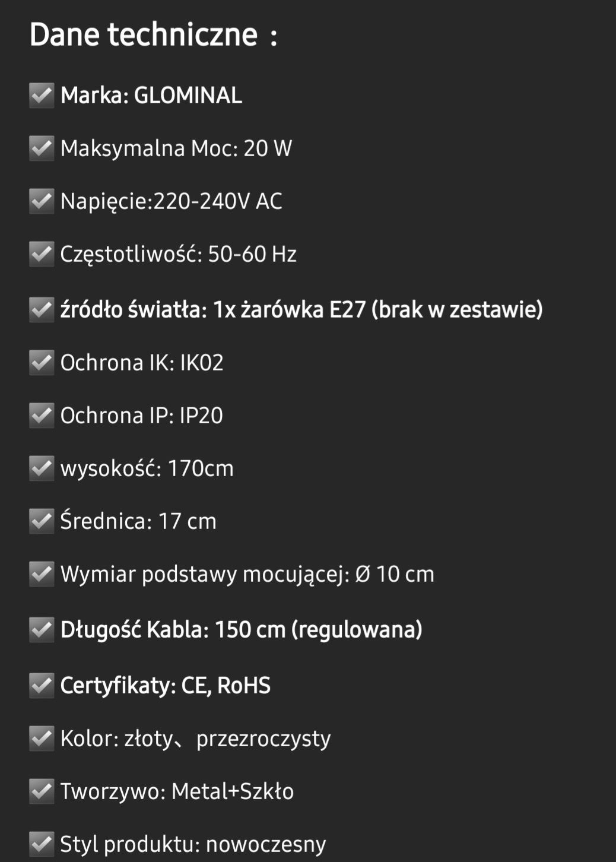
Task: Click the checkmark beside Certyfikaty: CE, RoHS
Action: pyautogui.click(x=42, y=686)
